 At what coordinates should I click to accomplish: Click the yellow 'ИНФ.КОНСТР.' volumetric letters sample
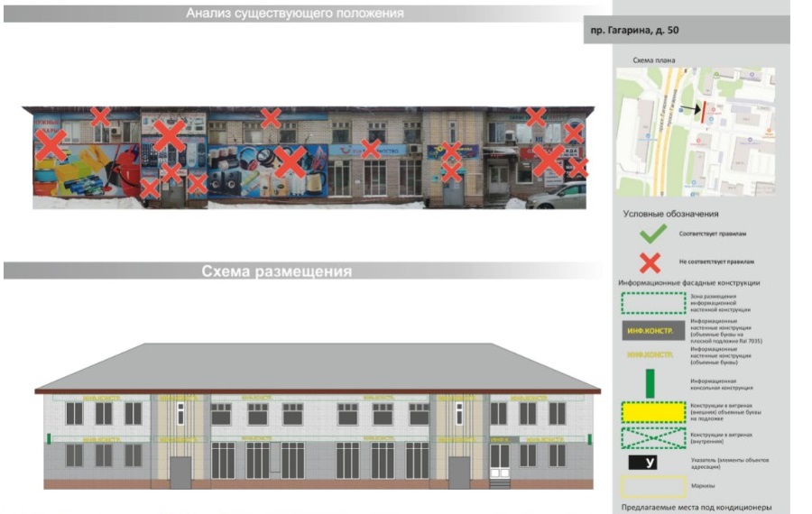650,355
